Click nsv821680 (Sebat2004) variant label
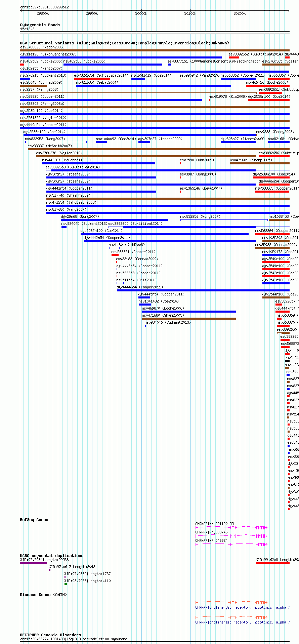 pos(97,83)
